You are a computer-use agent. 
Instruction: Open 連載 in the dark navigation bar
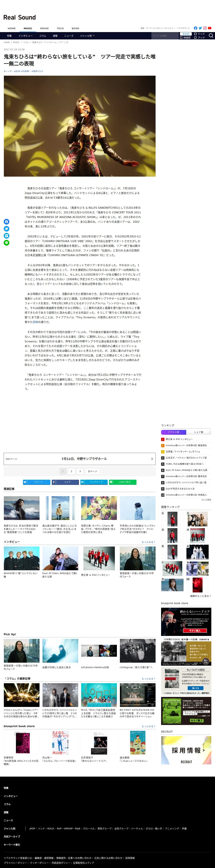point(55,36)
